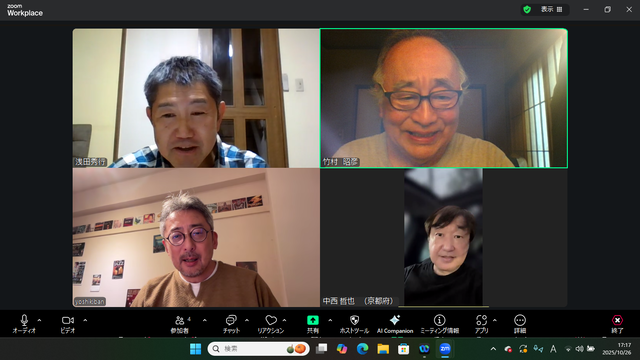Open Microsoft Edge from taskbar

(362, 349)
